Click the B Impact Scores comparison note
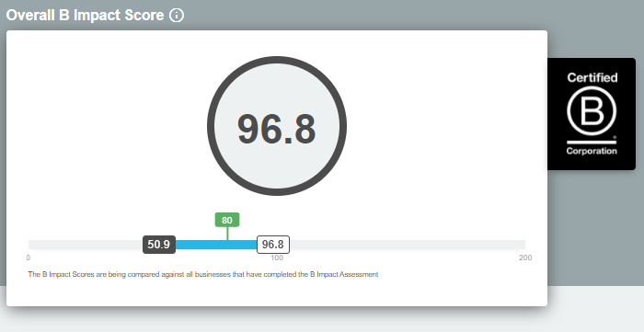The height and width of the screenshot is (332, 644). click(203, 275)
